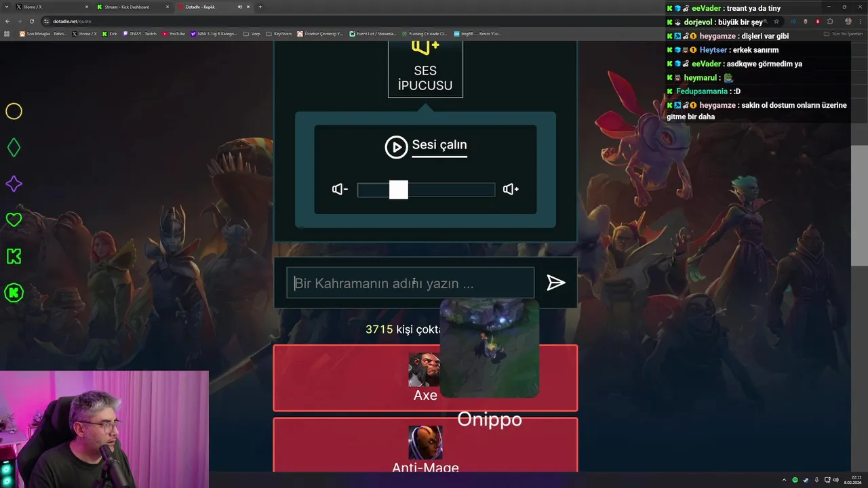Click the Axe hero portrait
The image size is (868, 488).
click(425, 369)
